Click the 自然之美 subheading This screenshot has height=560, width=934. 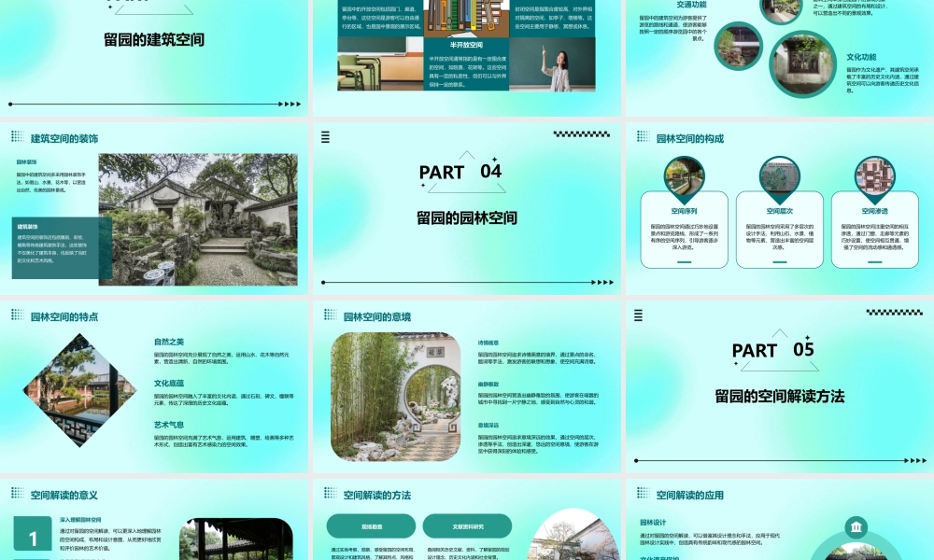[169, 342]
